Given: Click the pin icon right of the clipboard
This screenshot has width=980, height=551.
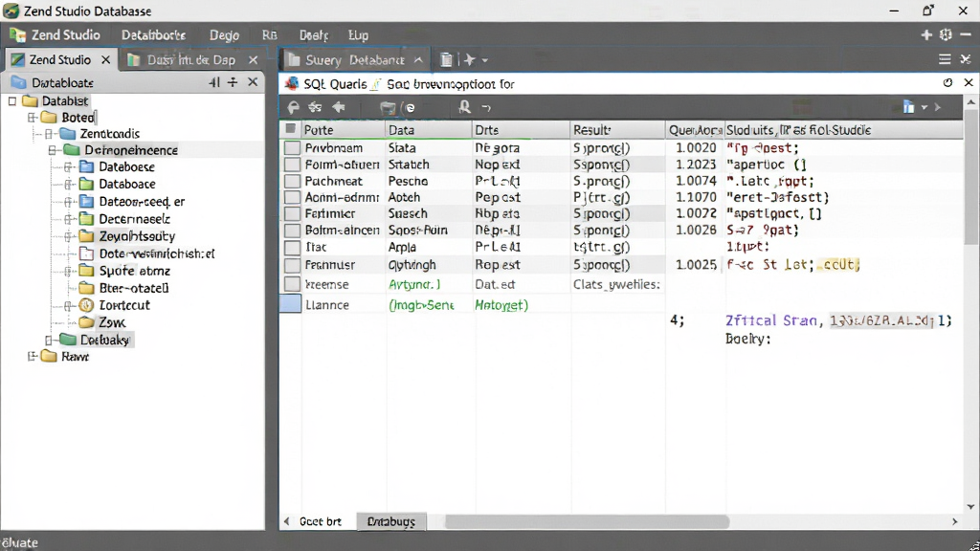Looking at the screenshot, I should tap(469, 60).
